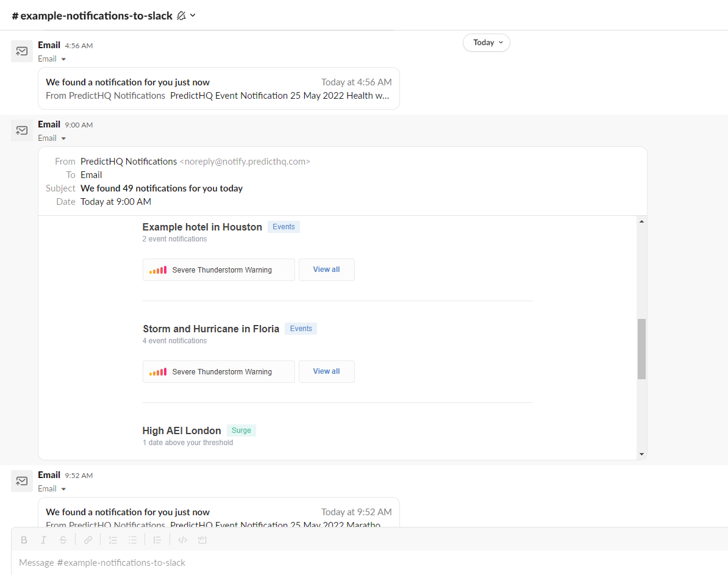Screen dimensions: 728x575
Task: Click the Email app avatar at 4:56 AM
Action: click(22, 51)
